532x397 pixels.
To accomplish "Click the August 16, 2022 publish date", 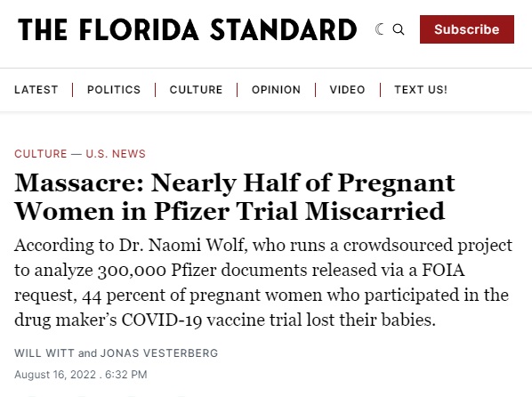I will [55, 375].
